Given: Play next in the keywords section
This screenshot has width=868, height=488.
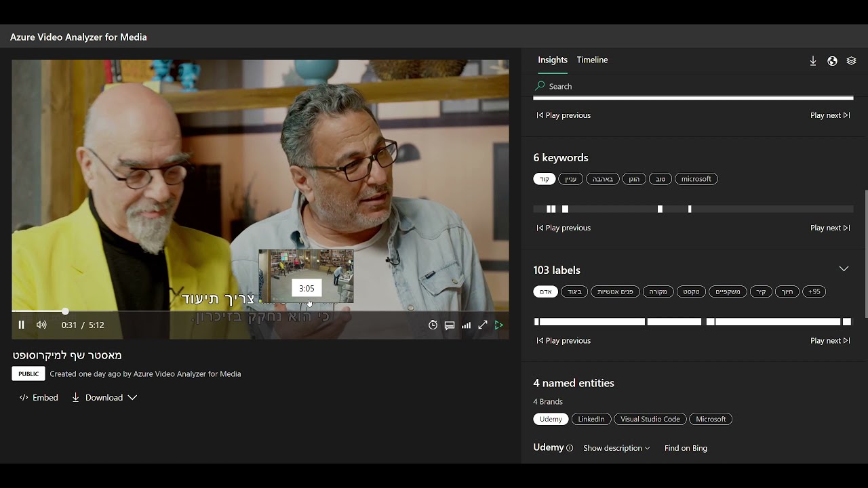Looking at the screenshot, I should click(830, 228).
